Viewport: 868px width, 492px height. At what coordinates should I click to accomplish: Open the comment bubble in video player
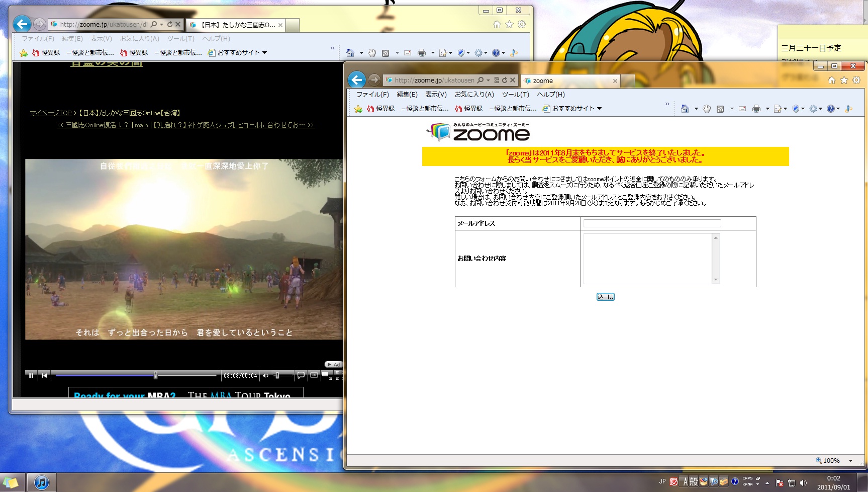(301, 375)
